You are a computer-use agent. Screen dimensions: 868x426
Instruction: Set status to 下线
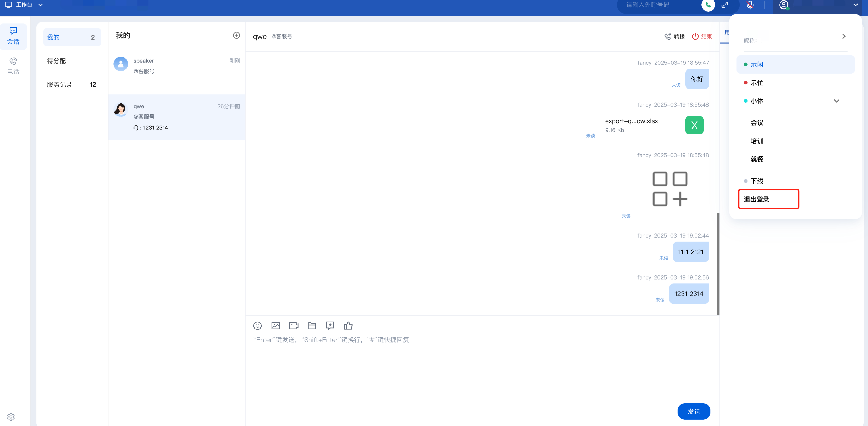pyautogui.click(x=757, y=181)
